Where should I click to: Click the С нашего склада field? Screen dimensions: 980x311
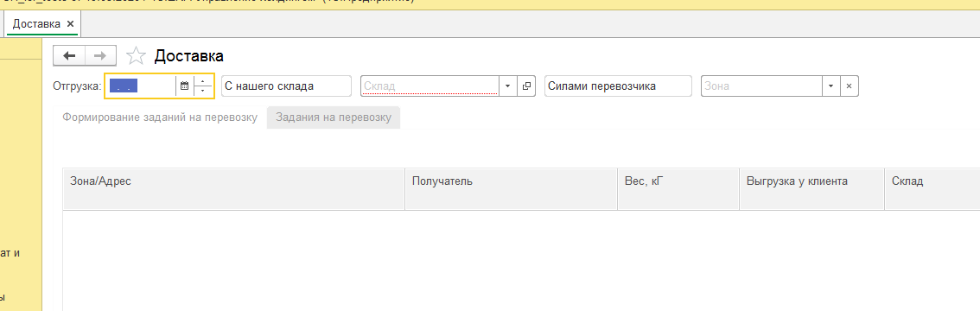[x=286, y=86]
